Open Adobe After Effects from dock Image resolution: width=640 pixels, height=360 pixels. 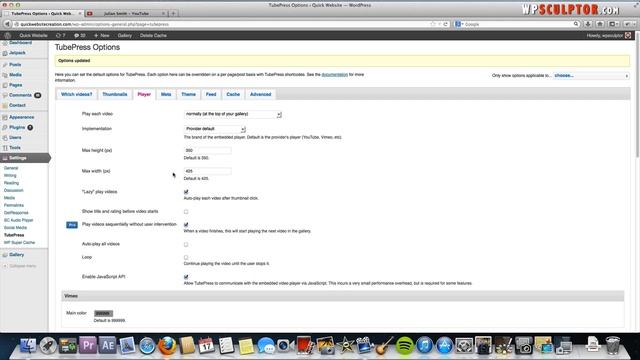pyautogui.click(x=107, y=346)
